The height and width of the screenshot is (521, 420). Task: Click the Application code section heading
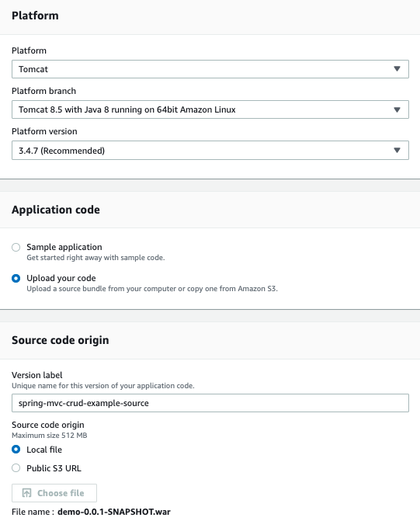(56, 210)
